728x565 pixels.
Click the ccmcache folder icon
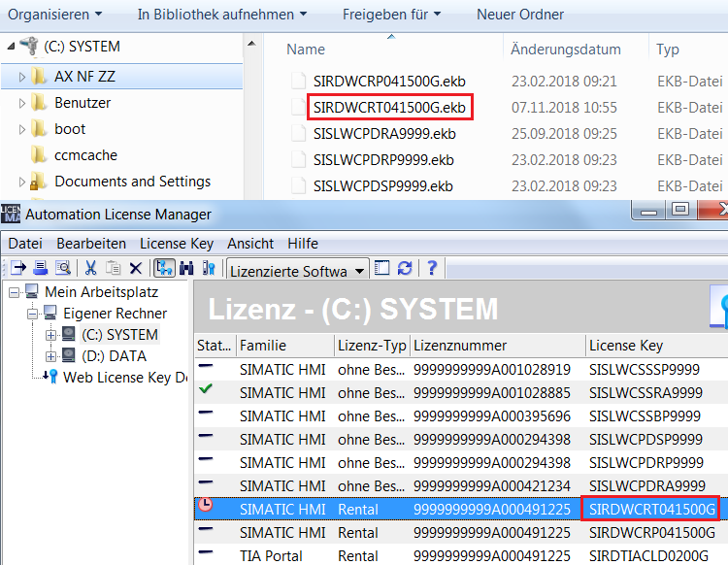pyautogui.click(x=39, y=154)
